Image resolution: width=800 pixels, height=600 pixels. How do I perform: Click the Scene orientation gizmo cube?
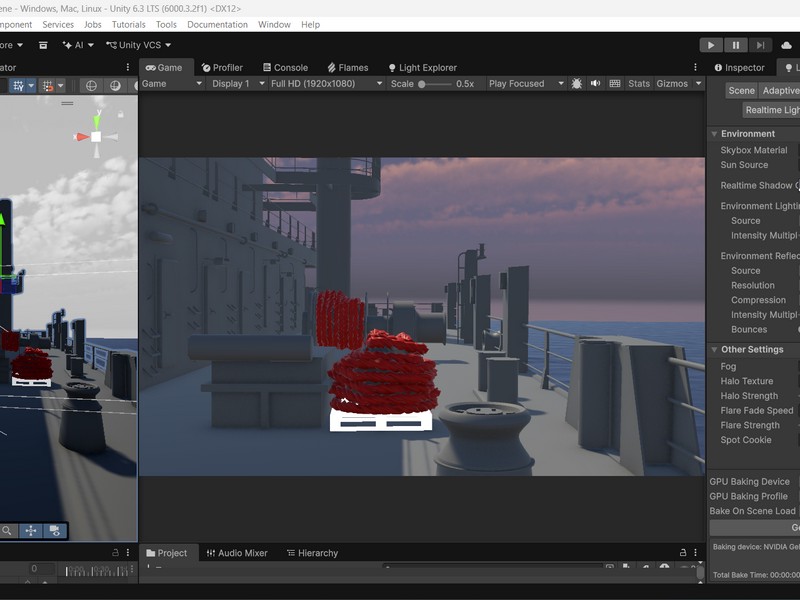point(96,136)
